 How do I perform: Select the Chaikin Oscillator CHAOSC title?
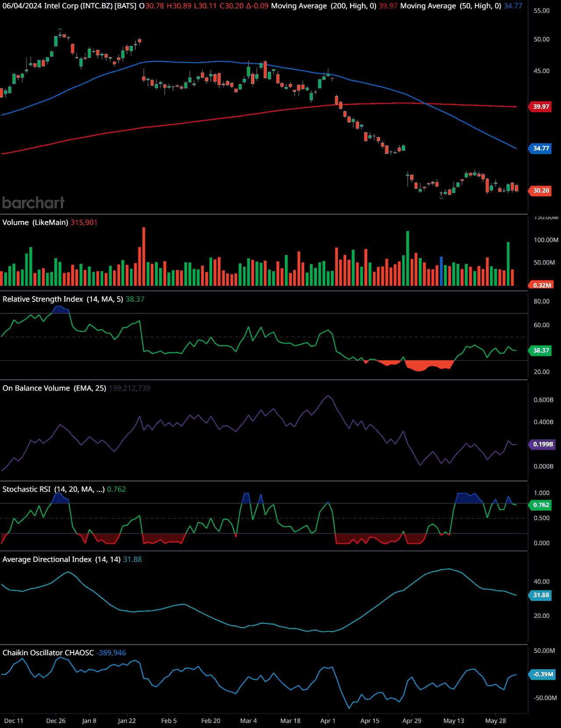48,653
